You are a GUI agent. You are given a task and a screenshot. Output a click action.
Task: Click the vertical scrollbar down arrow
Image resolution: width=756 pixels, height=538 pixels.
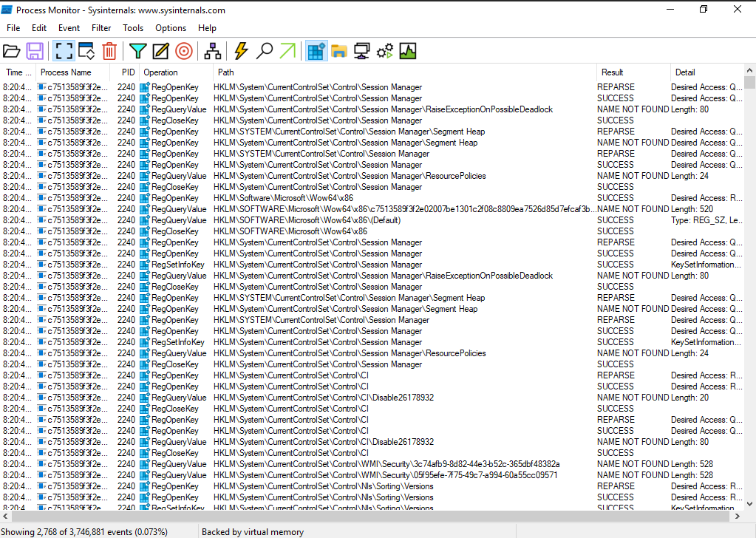(x=750, y=504)
